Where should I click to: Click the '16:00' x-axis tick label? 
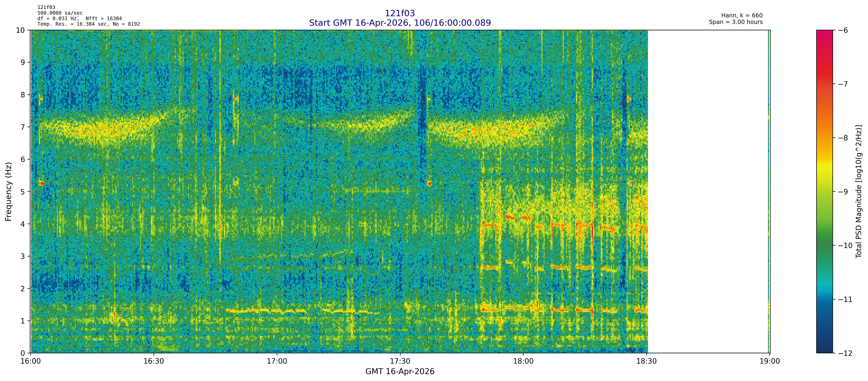31,362
